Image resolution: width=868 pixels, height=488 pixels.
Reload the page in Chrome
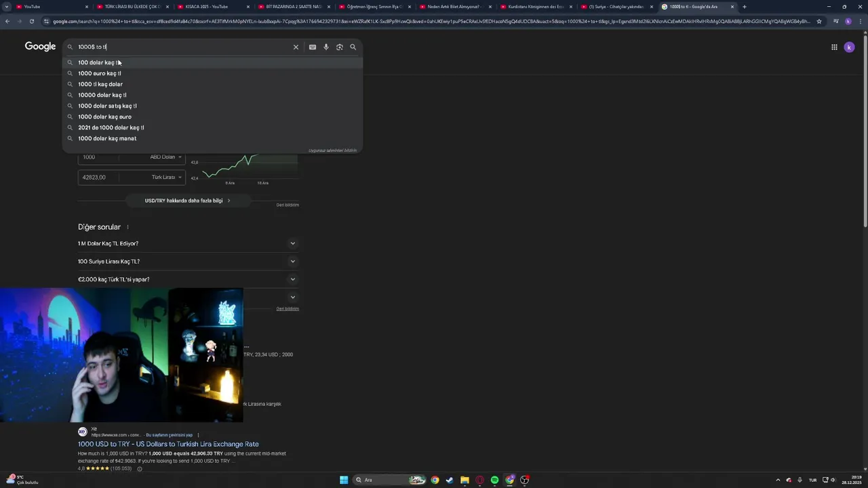(x=32, y=21)
